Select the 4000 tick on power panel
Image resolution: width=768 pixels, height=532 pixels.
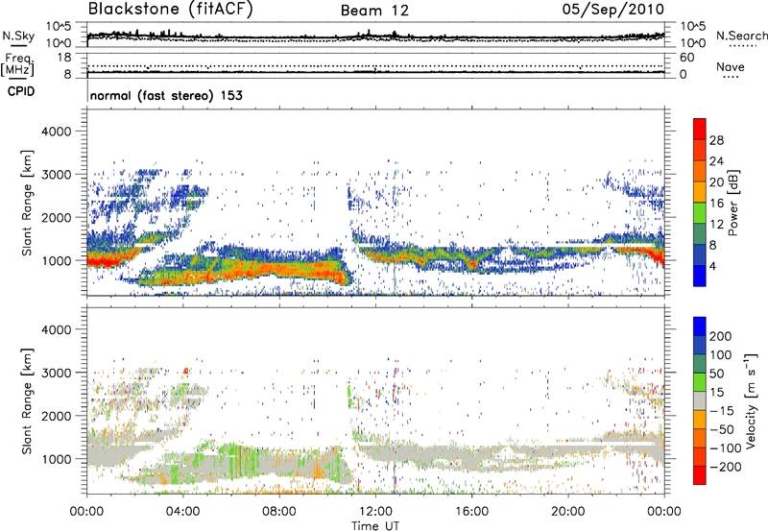coord(57,132)
